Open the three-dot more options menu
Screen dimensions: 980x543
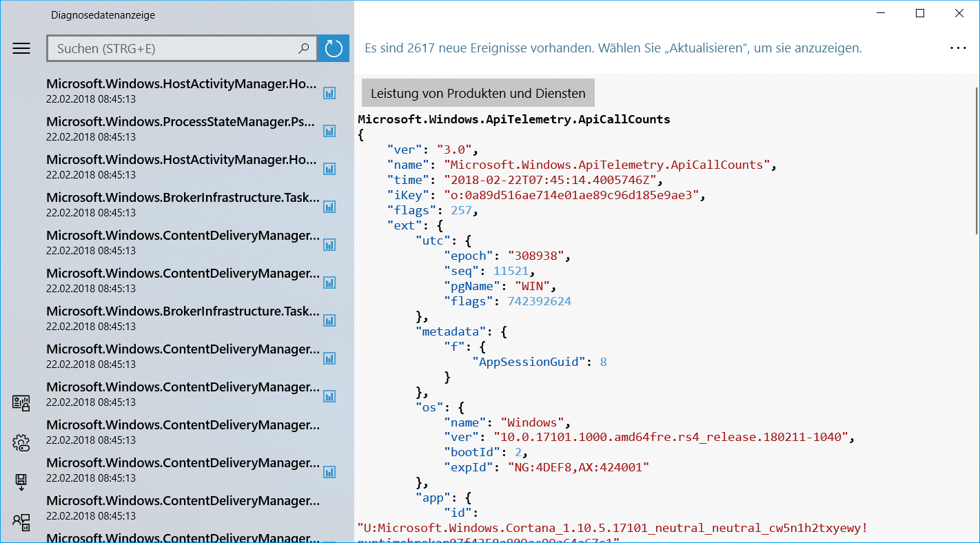[959, 48]
